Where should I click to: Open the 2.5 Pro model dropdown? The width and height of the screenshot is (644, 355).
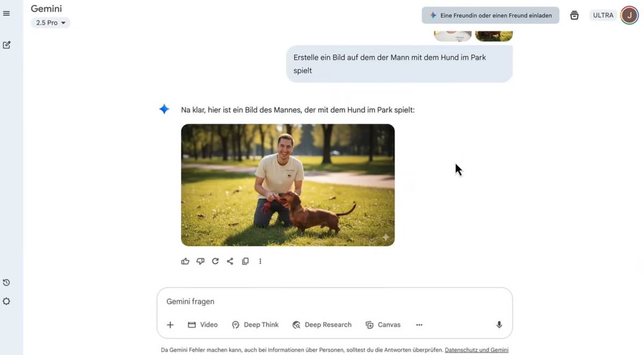click(x=50, y=23)
